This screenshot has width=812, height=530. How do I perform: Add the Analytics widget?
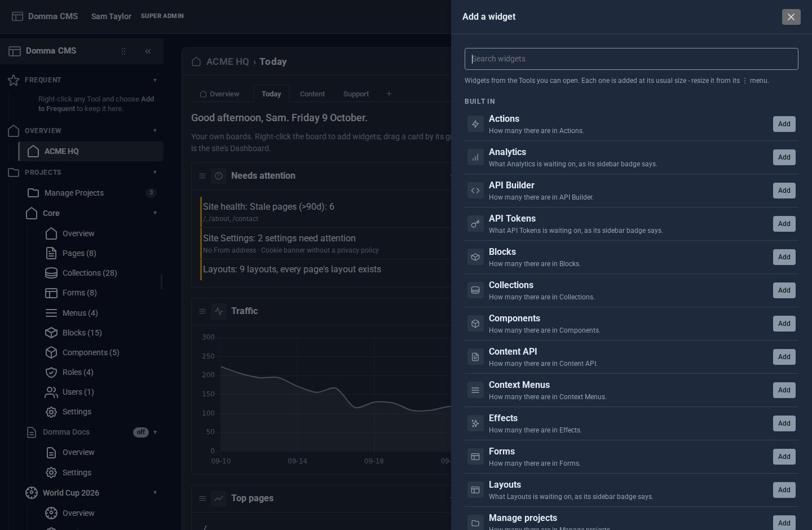click(784, 157)
